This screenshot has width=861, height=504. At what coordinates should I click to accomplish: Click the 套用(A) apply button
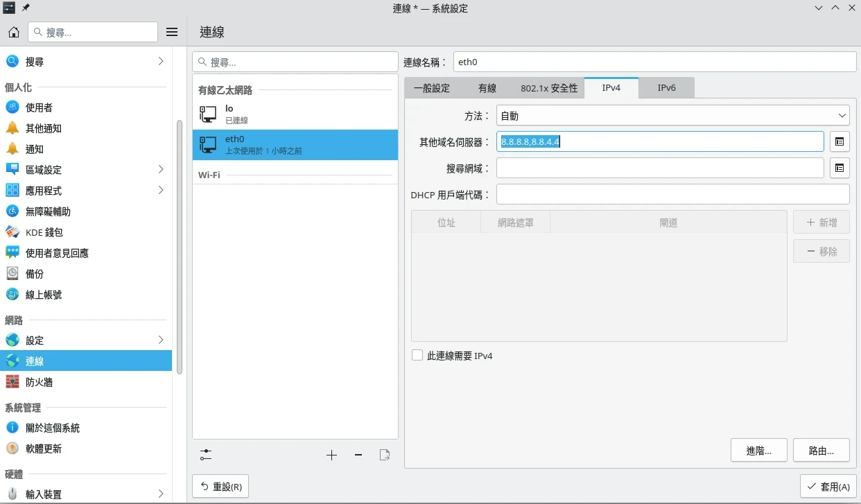pyautogui.click(x=828, y=487)
